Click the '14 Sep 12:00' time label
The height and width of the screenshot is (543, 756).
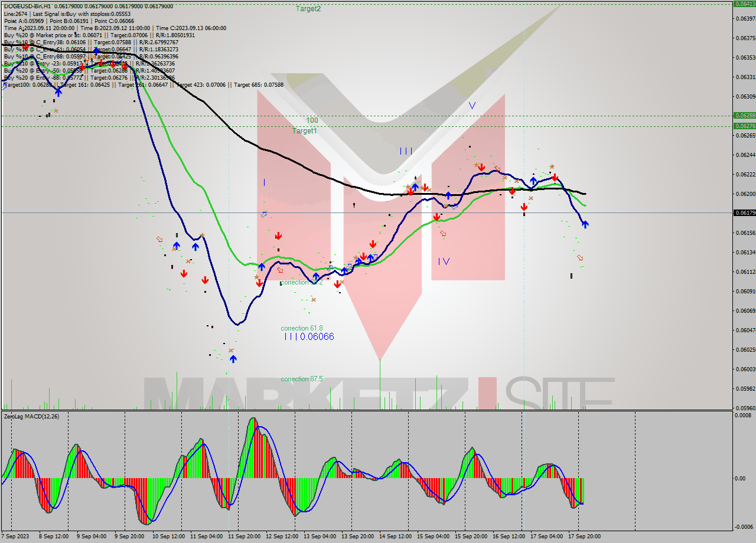click(x=395, y=537)
